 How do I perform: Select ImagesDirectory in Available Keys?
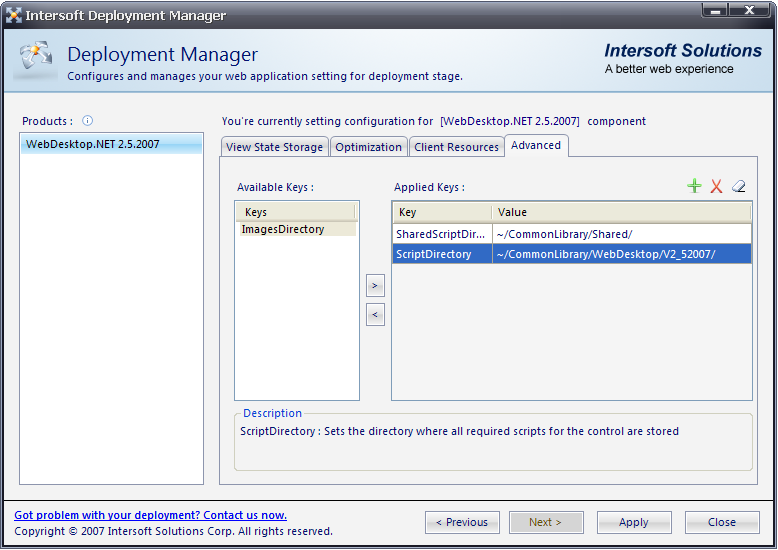pos(283,229)
